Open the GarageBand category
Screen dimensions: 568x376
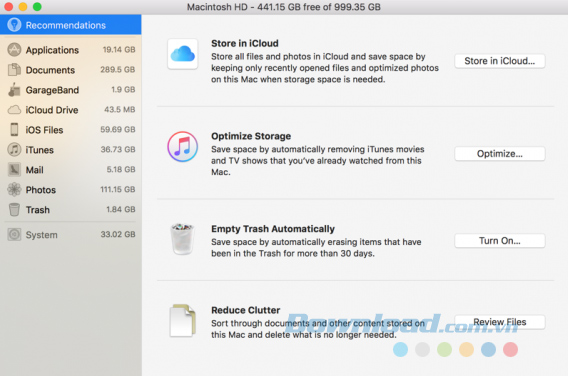pyautogui.click(x=71, y=90)
